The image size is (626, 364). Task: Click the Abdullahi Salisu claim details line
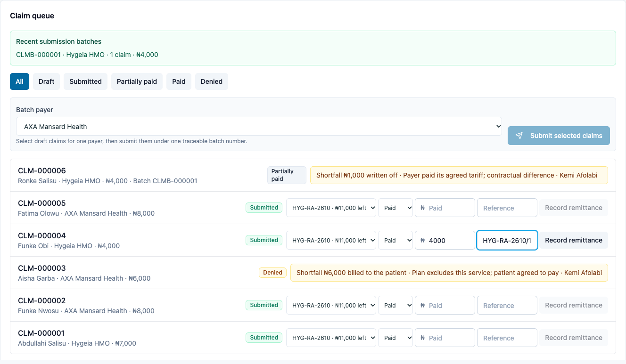click(77, 343)
